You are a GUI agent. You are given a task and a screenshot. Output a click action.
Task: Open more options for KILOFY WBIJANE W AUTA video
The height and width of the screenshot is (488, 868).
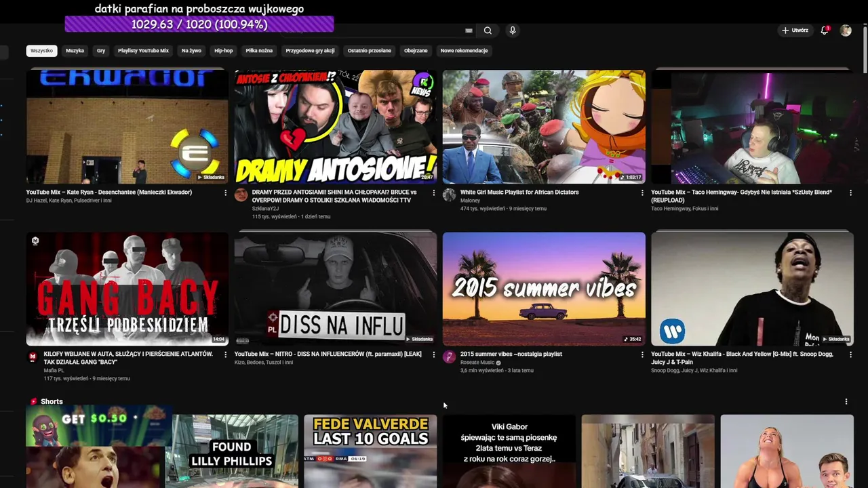coord(225,354)
